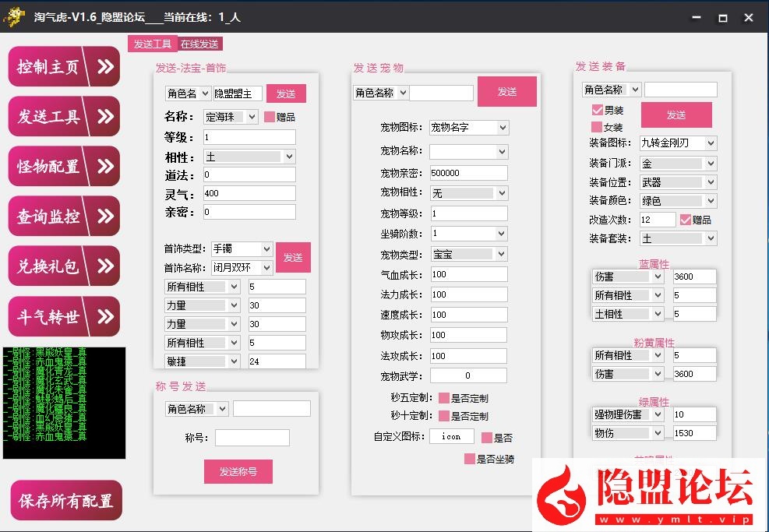Click the arrow icon on 控制主页 button
Viewport: 769px width, 532px height.
coord(104,67)
